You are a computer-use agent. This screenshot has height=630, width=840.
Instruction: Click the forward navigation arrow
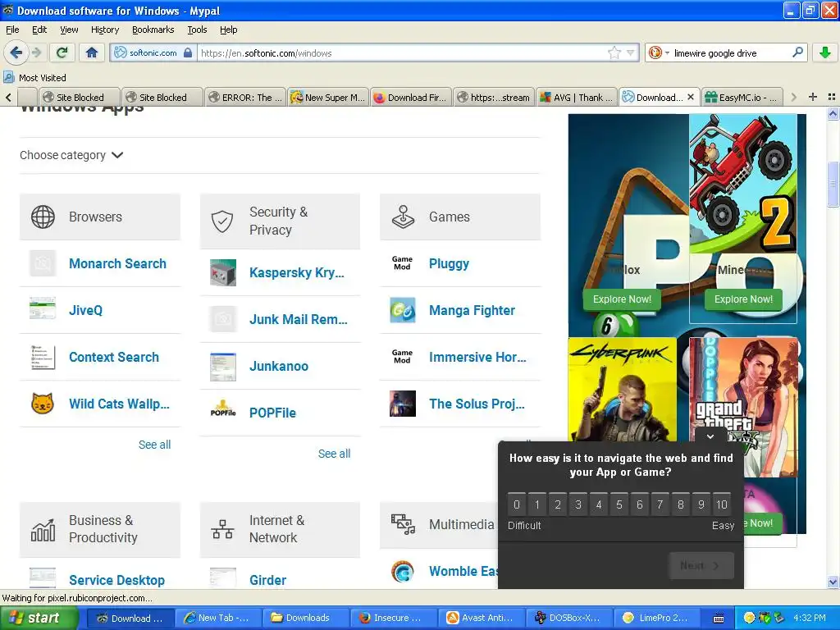pos(36,52)
